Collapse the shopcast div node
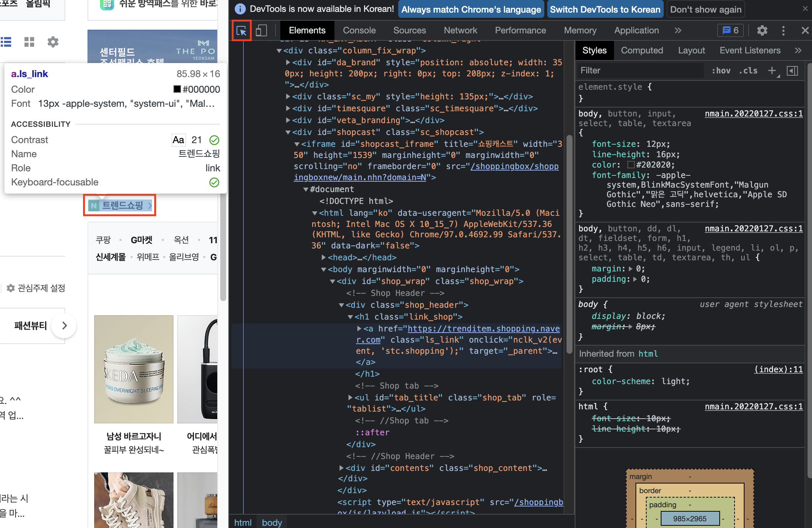Screen dimensions: 812x528 pos(288,132)
